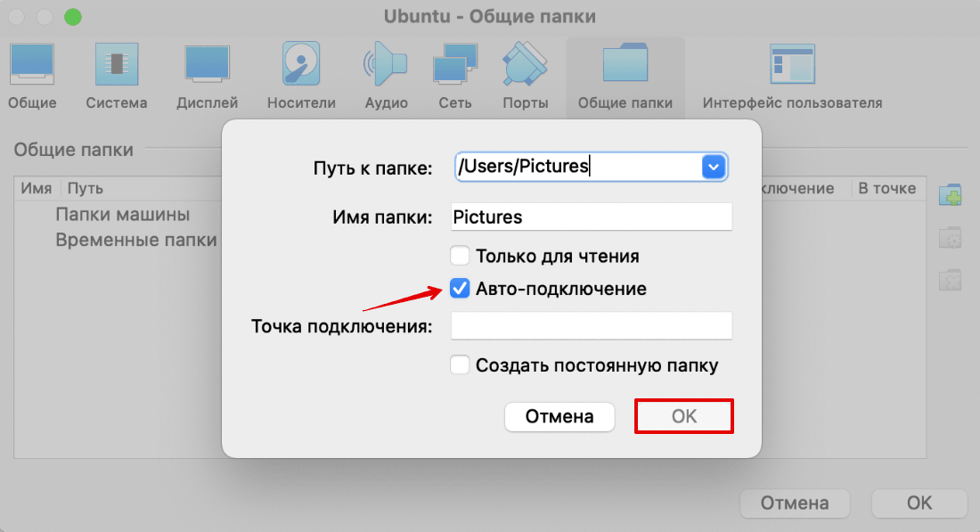Select the Временные папки tree row
Image resolution: width=980 pixels, height=532 pixels.
[x=135, y=241]
